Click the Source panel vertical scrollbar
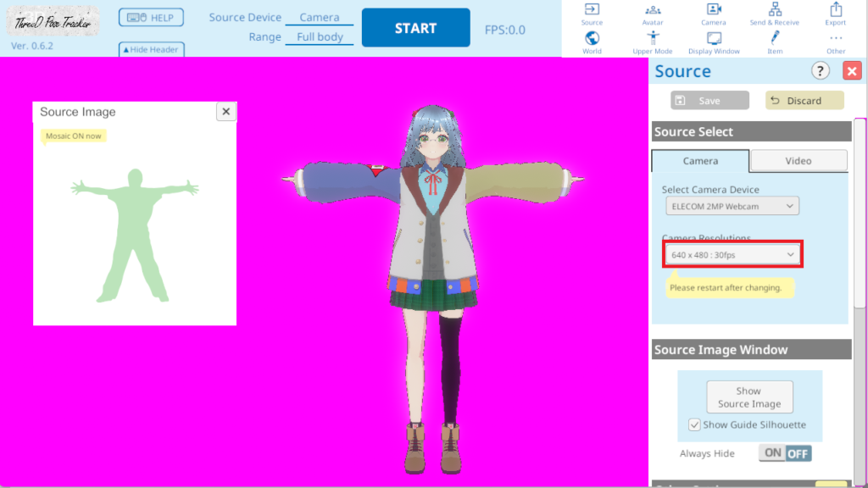868x488 pixels. (x=860, y=213)
